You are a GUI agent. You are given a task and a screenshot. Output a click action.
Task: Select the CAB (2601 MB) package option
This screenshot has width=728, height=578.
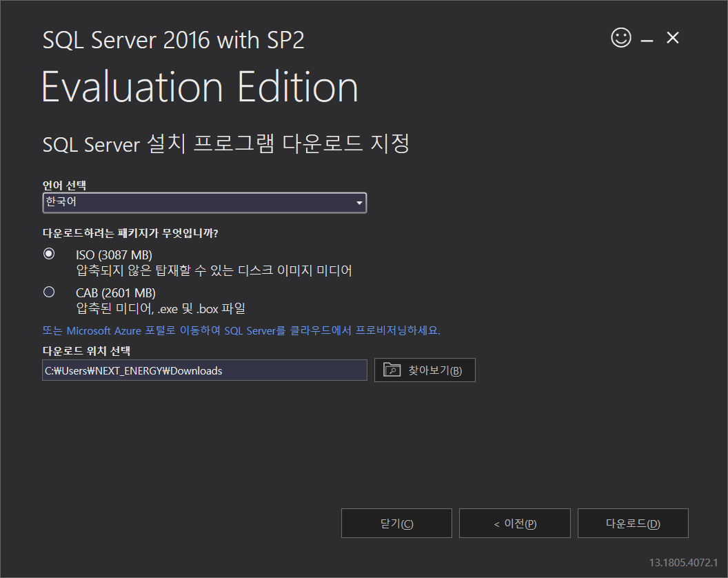point(49,292)
